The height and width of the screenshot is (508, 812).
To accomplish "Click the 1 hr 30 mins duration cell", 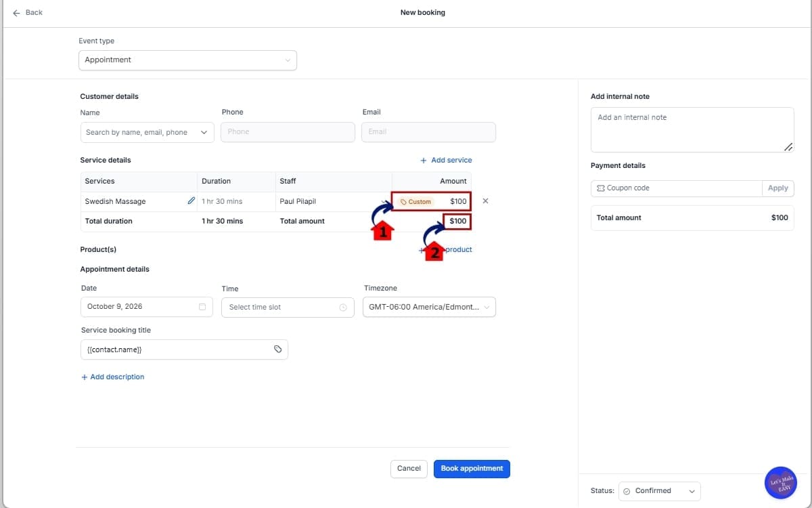I will pyautogui.click(x=235, y=201).
